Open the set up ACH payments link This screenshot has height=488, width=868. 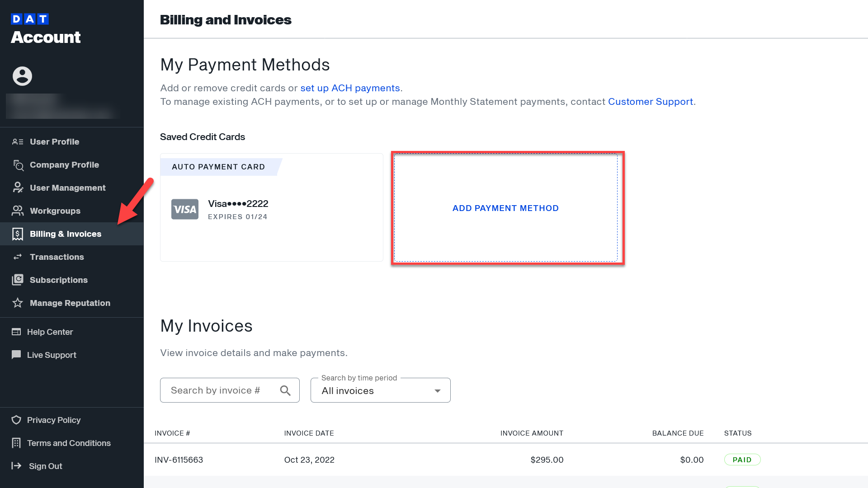click(x=350, y=88)
